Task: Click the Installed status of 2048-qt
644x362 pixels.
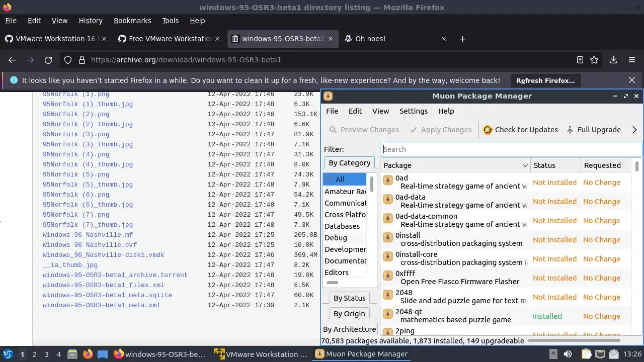Action: [547, 316]
